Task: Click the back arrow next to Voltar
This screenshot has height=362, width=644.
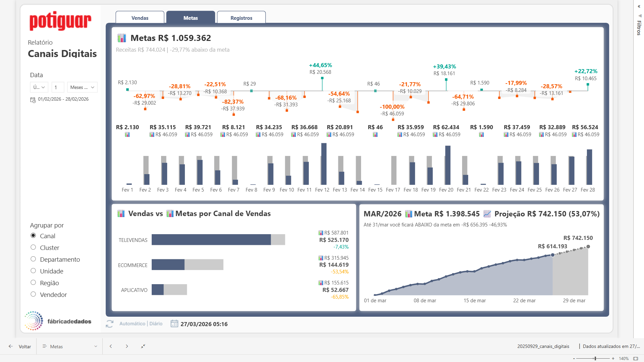Action: point(10,346)
